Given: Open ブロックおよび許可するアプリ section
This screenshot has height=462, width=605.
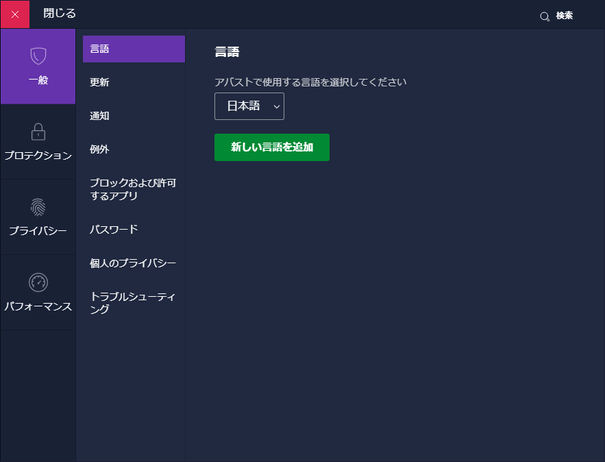Looking at the screenshot, I should (x=133, y=189).
